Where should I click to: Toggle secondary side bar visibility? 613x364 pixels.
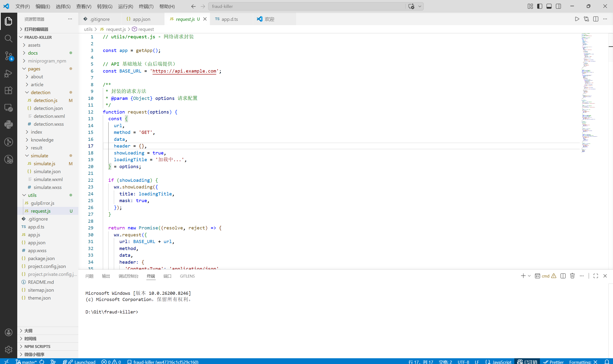558,6
